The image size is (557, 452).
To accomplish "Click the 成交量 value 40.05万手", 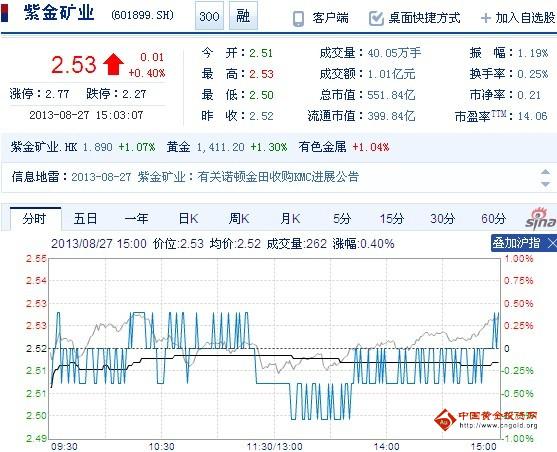I will (394, 53).
